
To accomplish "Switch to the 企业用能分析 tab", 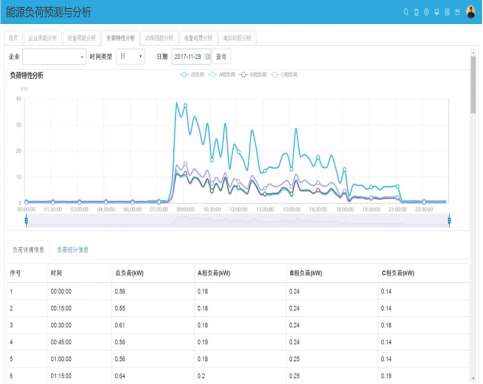I will 43,38.
